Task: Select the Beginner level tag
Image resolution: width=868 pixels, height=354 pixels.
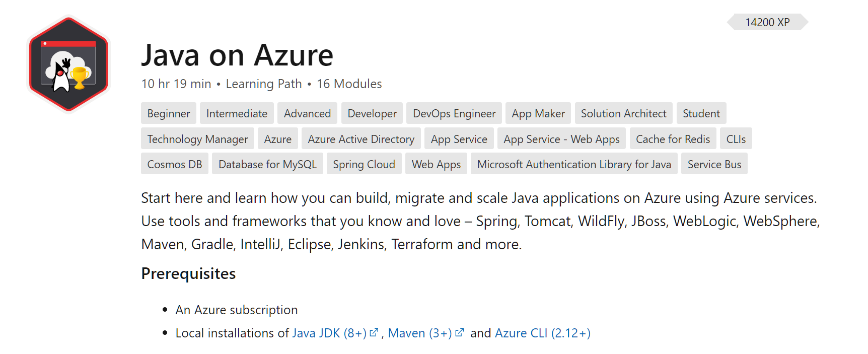Action: [169, 113]
